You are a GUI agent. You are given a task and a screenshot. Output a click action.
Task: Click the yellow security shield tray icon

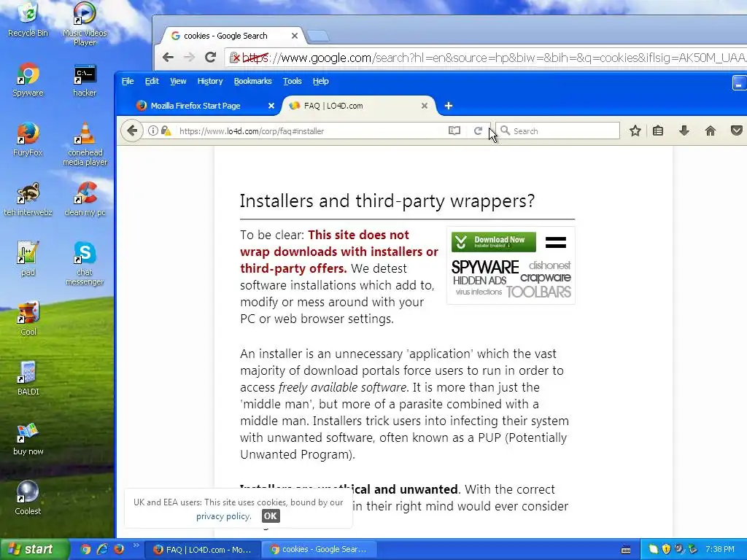pos(666,549)
